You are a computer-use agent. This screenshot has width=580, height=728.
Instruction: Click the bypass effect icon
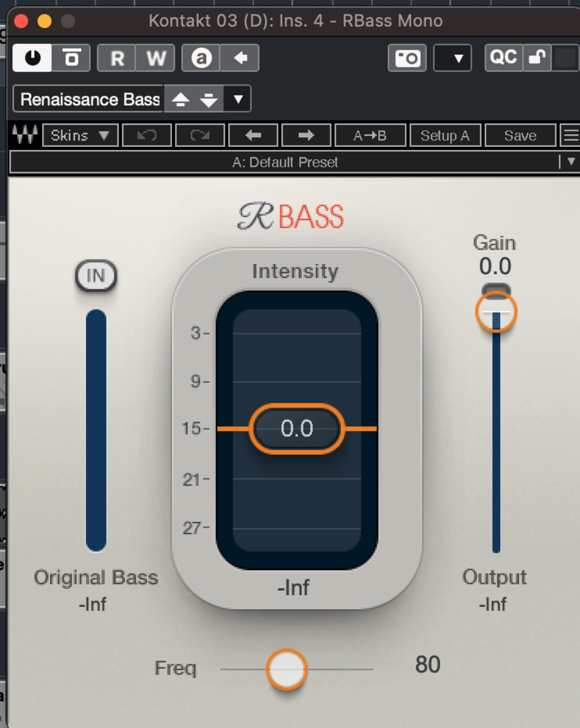pos(71,58)
